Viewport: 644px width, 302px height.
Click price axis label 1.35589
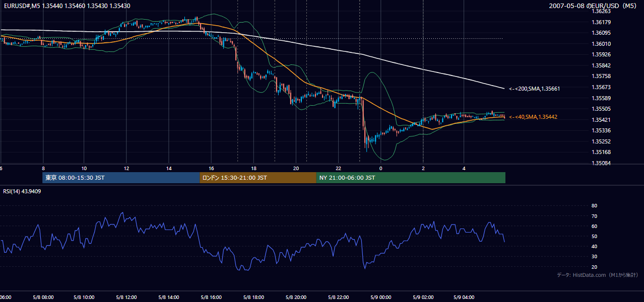[601, 98]
